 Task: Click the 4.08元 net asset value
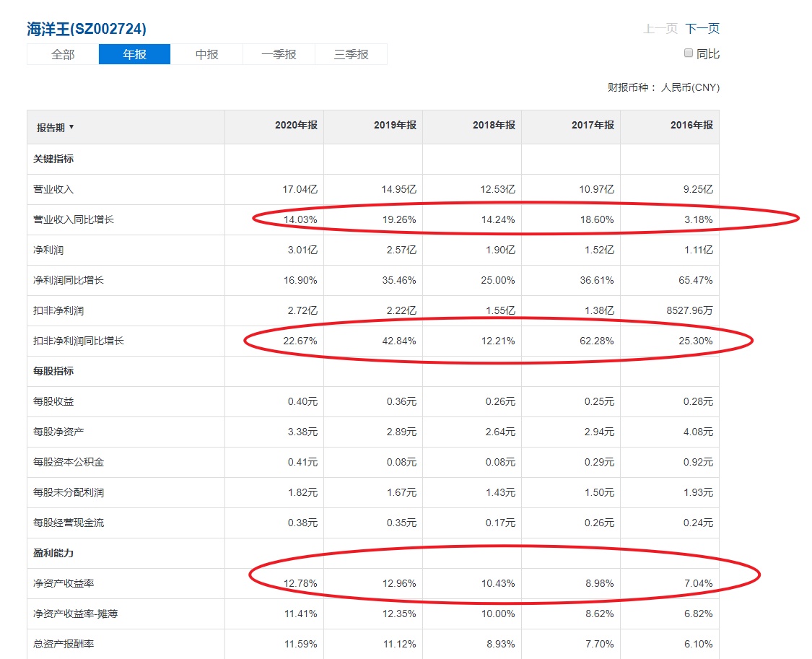[x=698, y=432]
